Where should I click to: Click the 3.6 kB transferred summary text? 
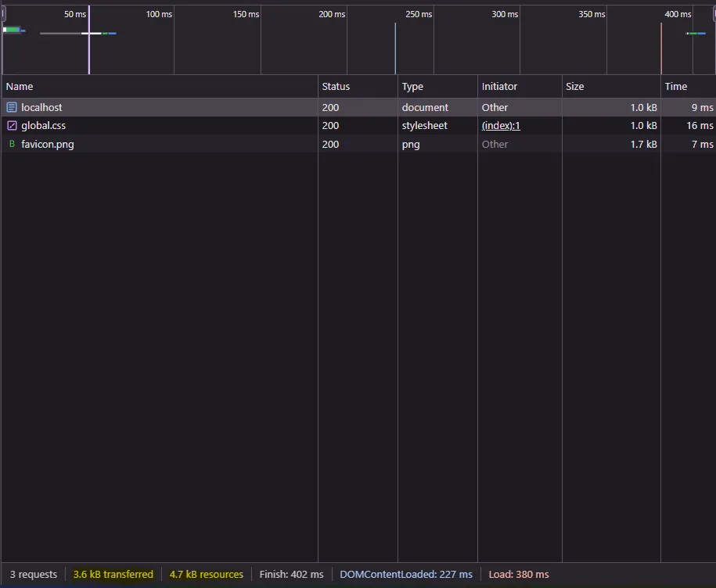(x=112, y=574)
